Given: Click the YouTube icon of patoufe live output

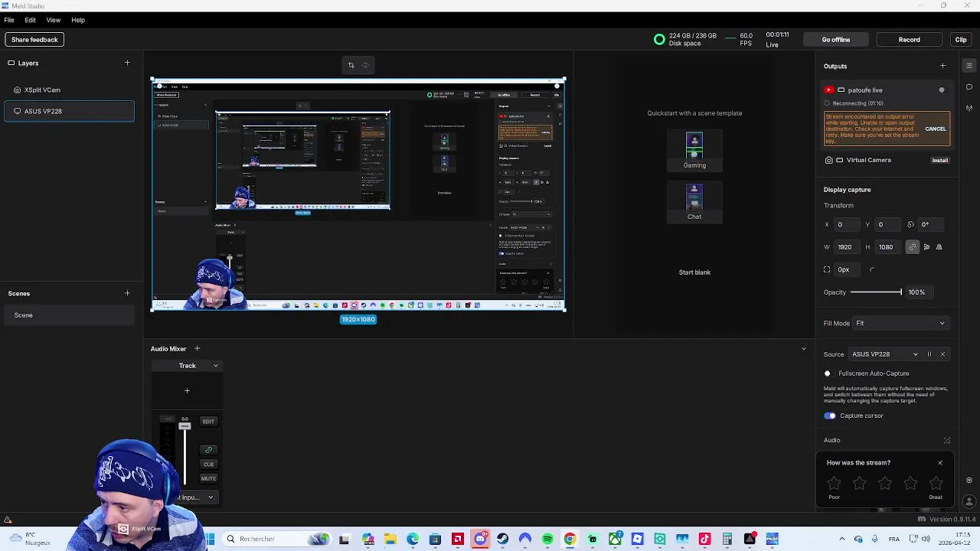Looking at the screenshot, I should pos(828,90).
